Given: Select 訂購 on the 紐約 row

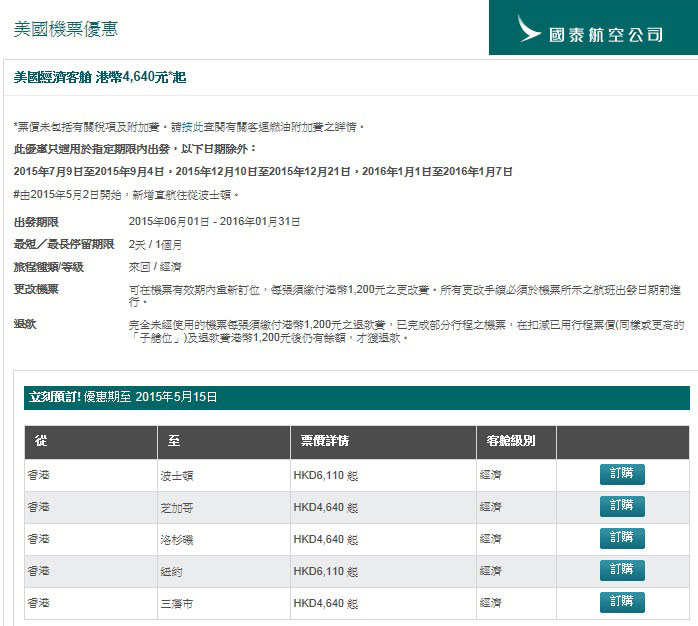Looking at the screenshot, I should tap(622, 570).
